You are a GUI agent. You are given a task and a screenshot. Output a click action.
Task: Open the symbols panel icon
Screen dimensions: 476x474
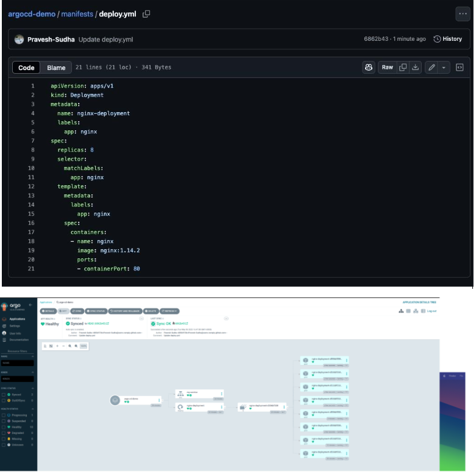pos(459,68)
